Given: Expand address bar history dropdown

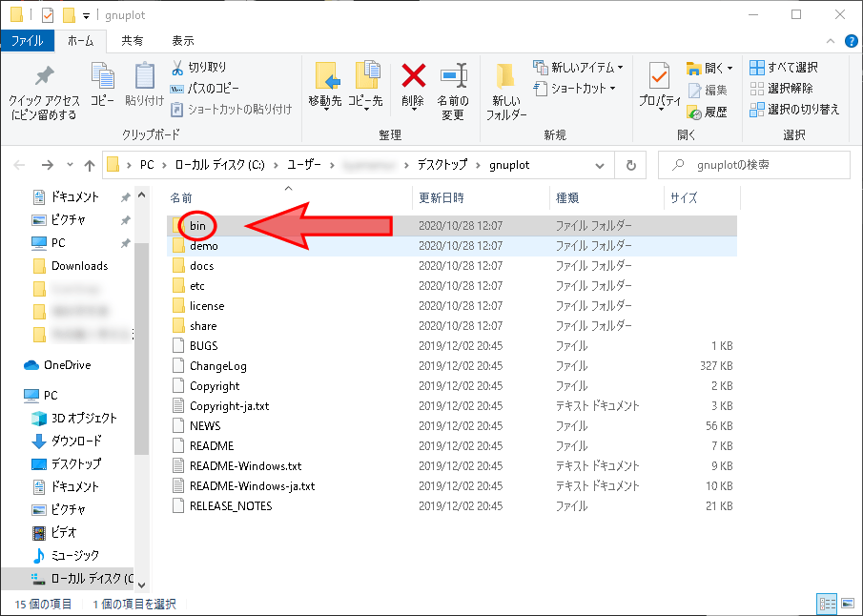Looking at the screenshot, I should pyautogui.click(x=600, y=165).
